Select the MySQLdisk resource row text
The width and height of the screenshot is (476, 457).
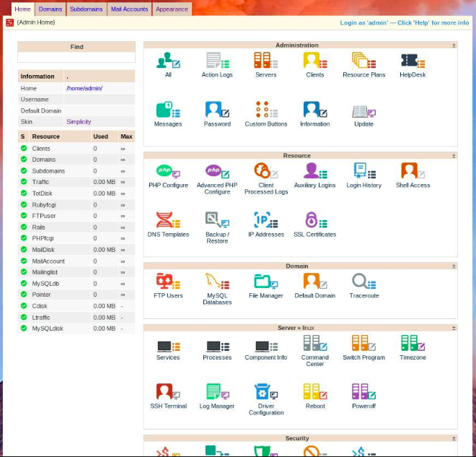click(48, 328)
